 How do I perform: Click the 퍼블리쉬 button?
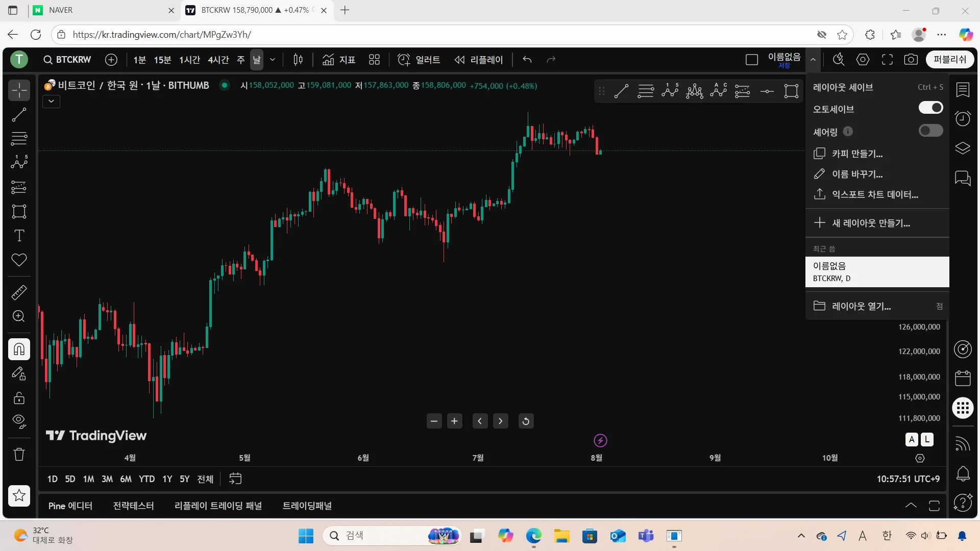click(949, 60)
